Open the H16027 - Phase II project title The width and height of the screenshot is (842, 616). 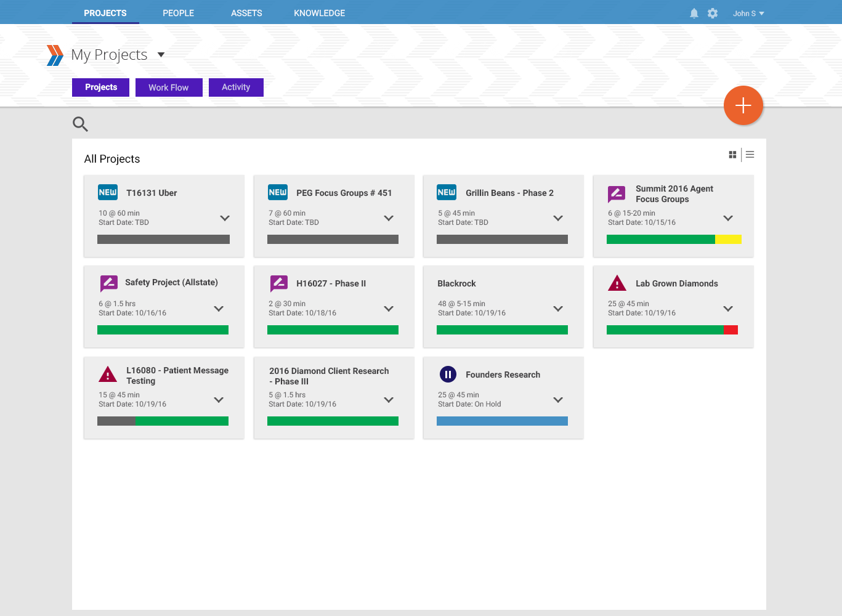pyautogui.click(x=331, y=283)
